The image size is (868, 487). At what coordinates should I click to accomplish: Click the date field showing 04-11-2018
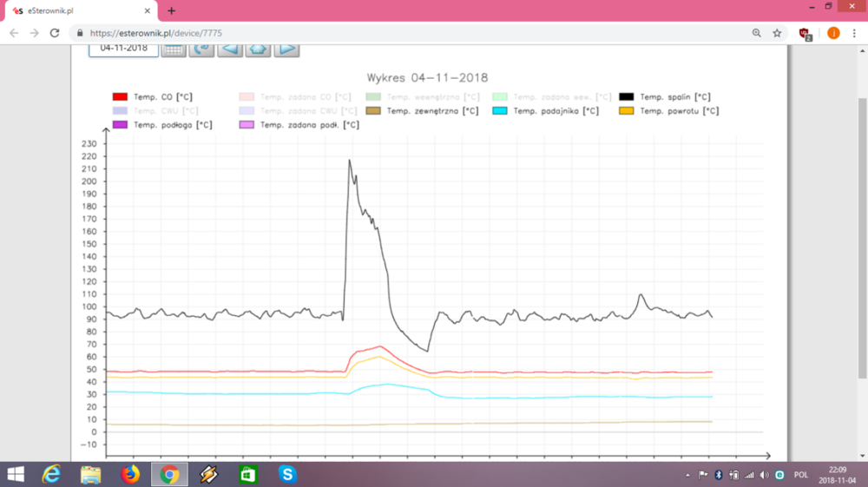coord(123,48)
